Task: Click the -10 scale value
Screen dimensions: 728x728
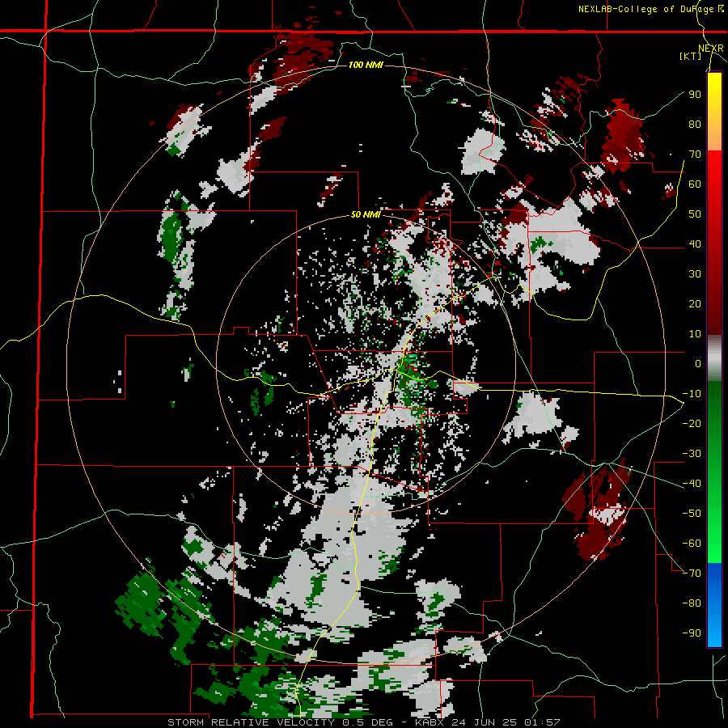Action: pos(692,394)
